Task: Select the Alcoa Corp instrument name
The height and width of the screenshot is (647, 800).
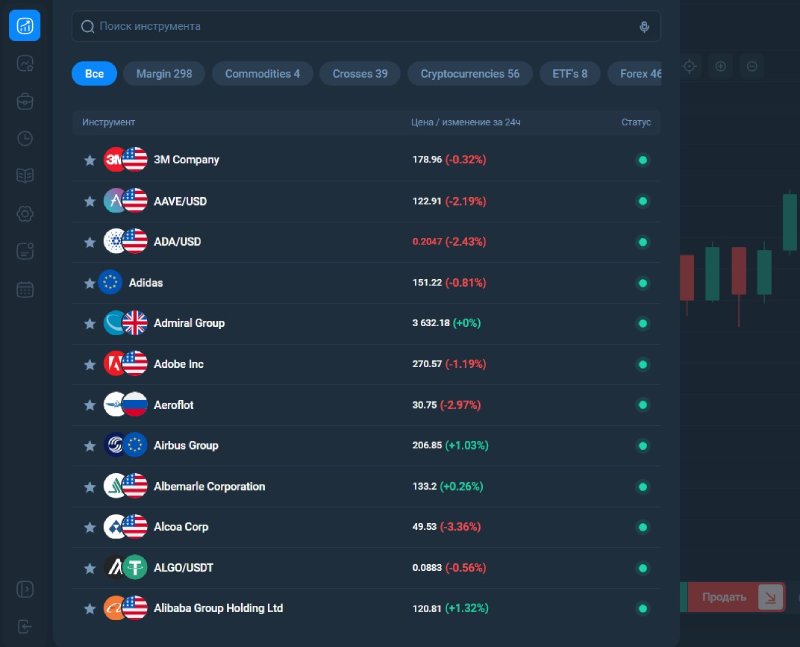Action: (x=181, y=527)
